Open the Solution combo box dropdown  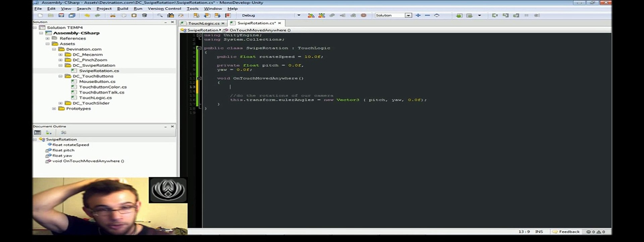click(408, 15)
